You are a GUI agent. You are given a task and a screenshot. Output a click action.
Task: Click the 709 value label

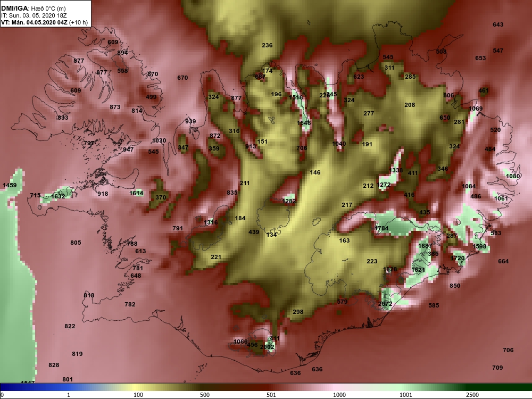pyautogui.click(x=497, y=368)
